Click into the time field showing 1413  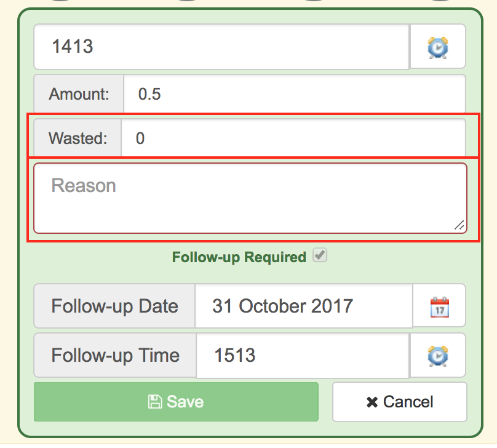(x=221, y=47)
